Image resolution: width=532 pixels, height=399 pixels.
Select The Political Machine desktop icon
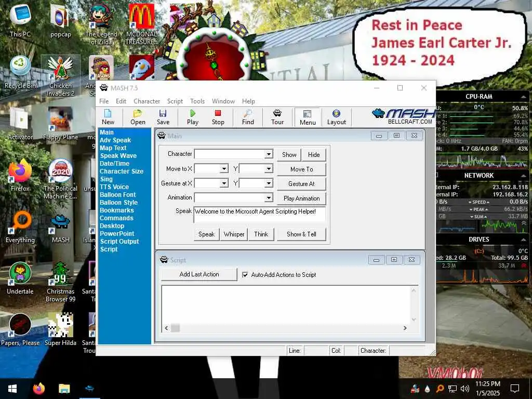(x=60, y=179)
